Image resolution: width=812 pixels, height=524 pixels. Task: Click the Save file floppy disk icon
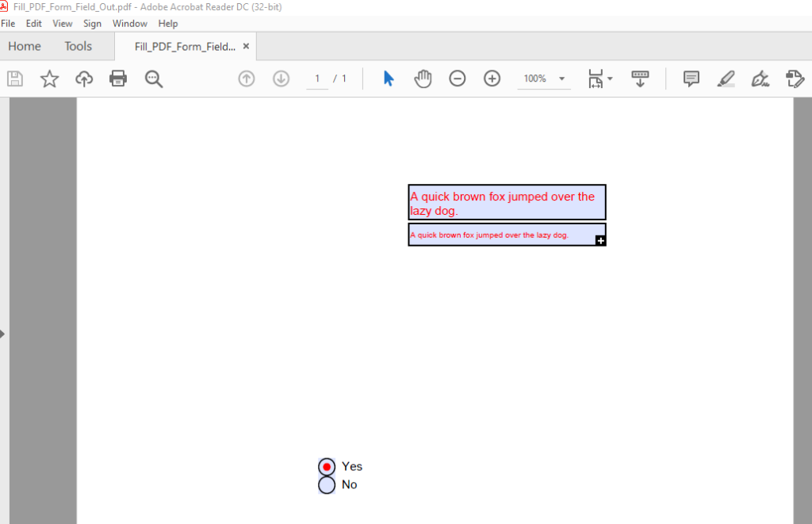click(x=15, y=78)
